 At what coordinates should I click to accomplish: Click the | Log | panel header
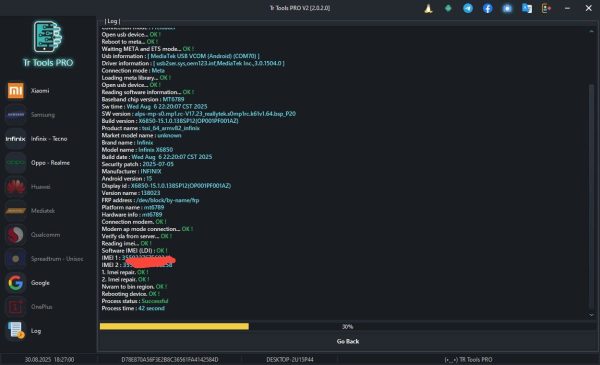[112, 21]
